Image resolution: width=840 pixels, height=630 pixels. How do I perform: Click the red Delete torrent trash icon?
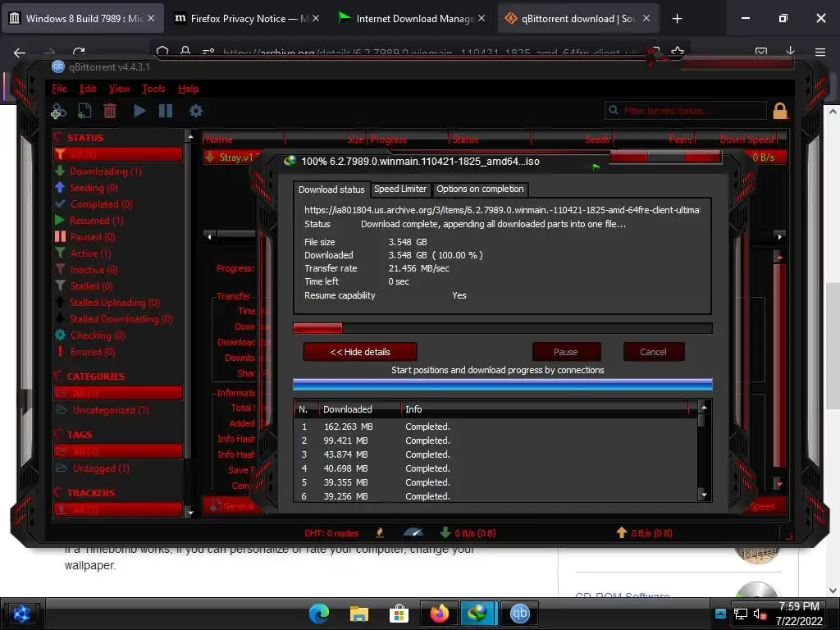pos(110,111)
